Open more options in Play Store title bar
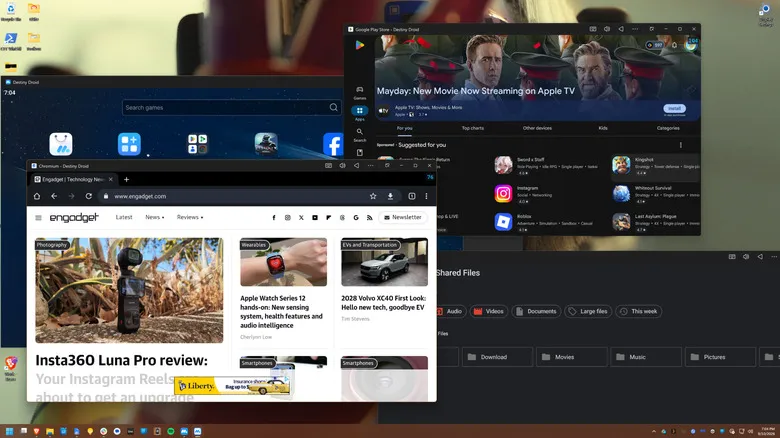 635,29
